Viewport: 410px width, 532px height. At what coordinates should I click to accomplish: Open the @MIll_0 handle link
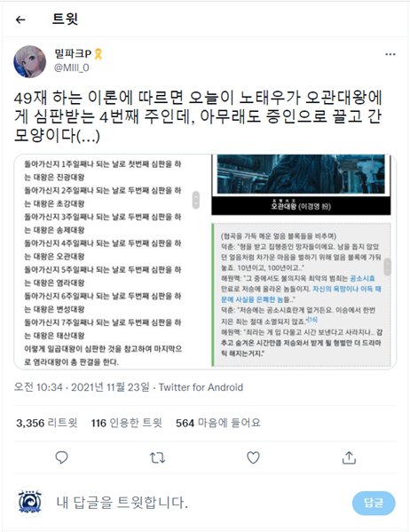tap(72, 67)
